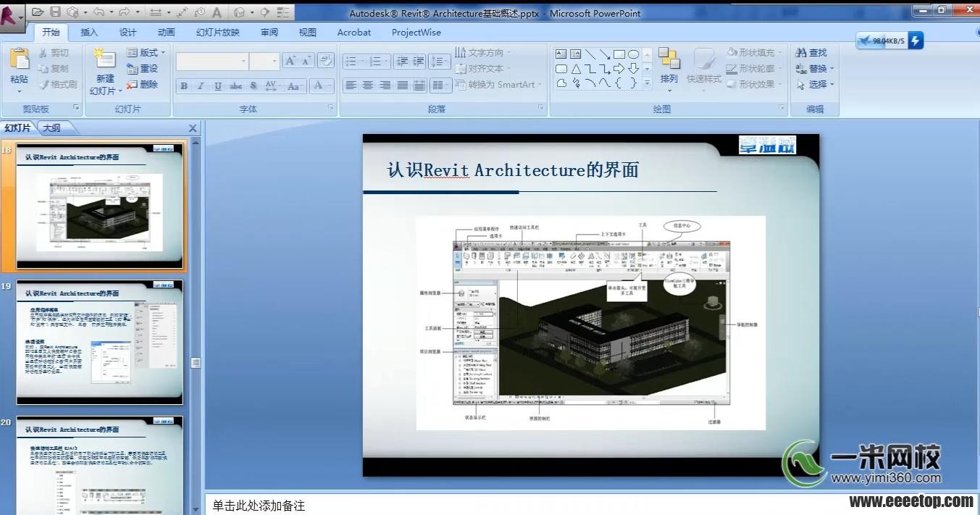The image size is (980, 515).
Task: Select the Text Box shape in shapes gallery
Action: coord(561,54)
